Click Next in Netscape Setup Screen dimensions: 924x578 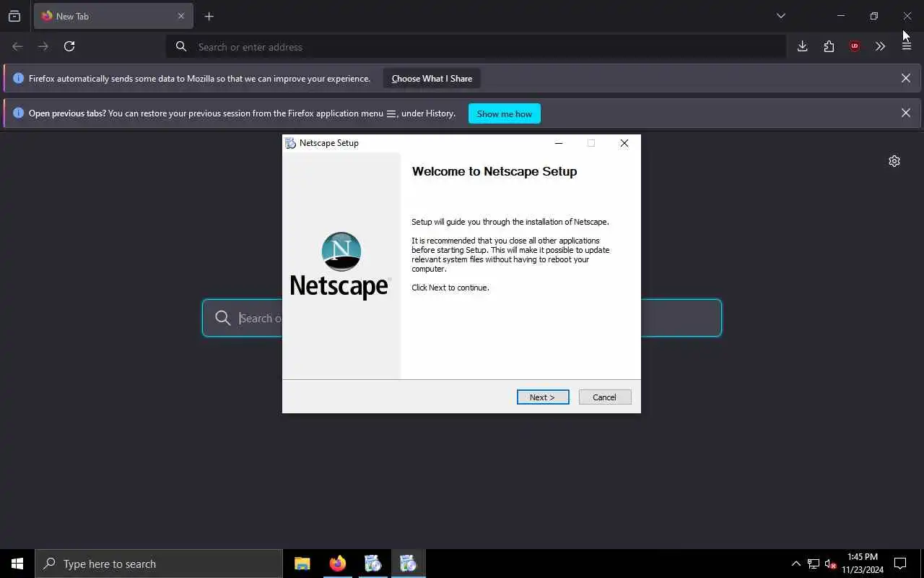543,397
